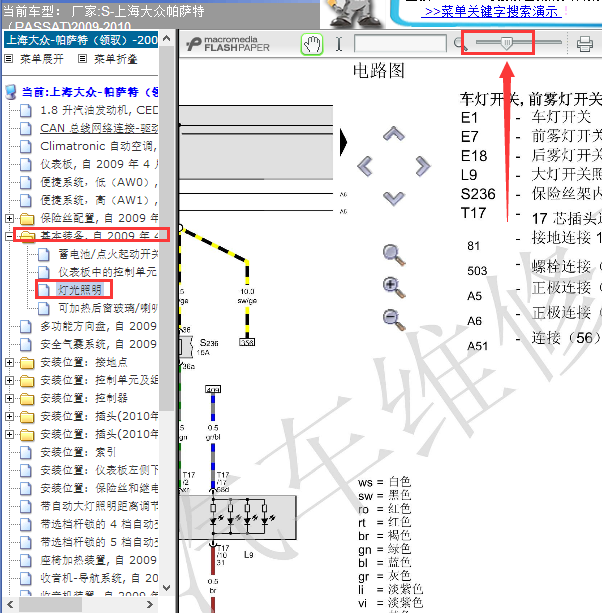Zoom in with the plus magnifier
The image size is (602, 613).
point(394,287)
